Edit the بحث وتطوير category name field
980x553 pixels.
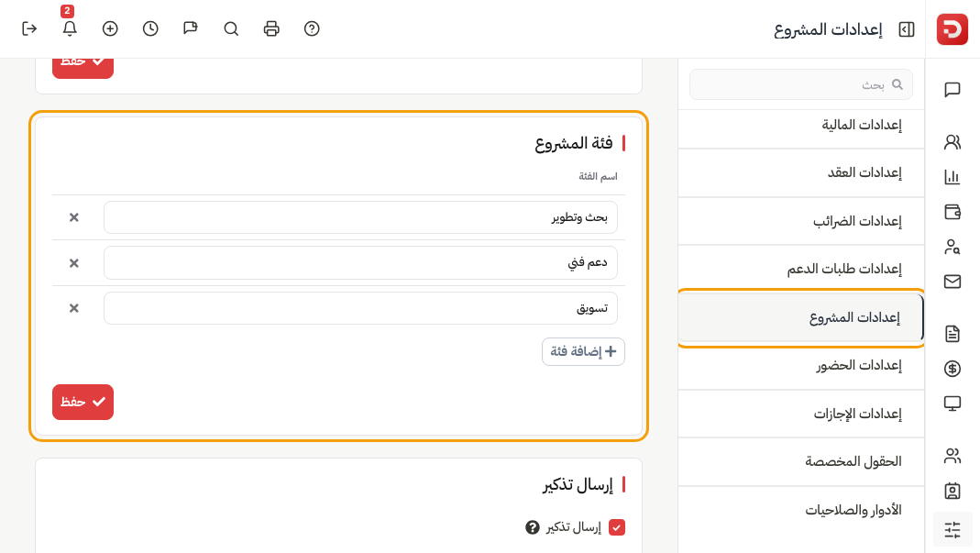360,217
